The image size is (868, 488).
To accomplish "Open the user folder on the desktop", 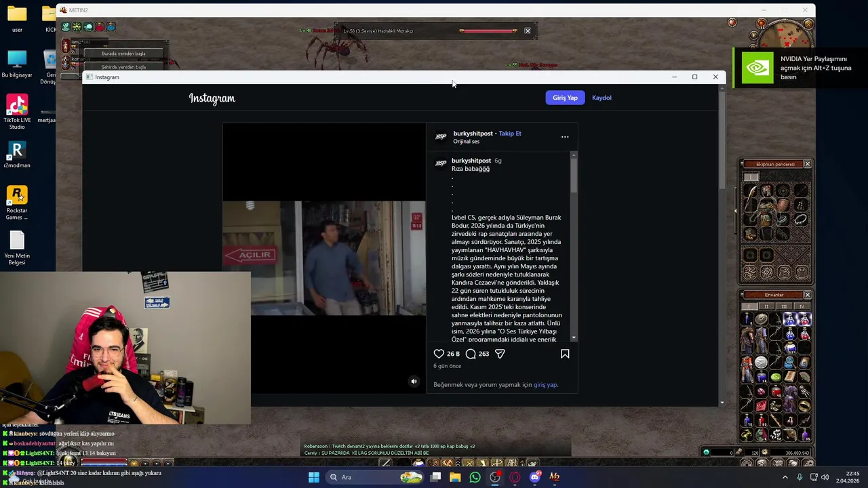I will (x=17, y=19).
